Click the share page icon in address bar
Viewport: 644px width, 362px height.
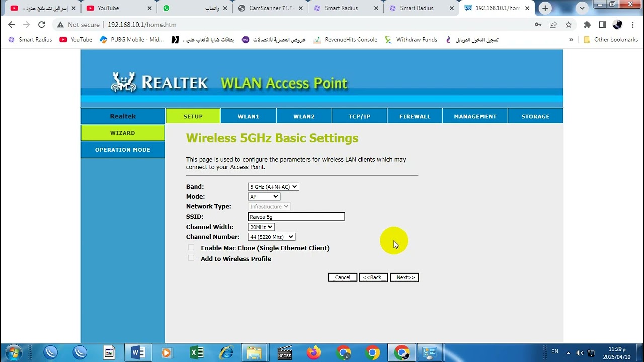(553, 25)
